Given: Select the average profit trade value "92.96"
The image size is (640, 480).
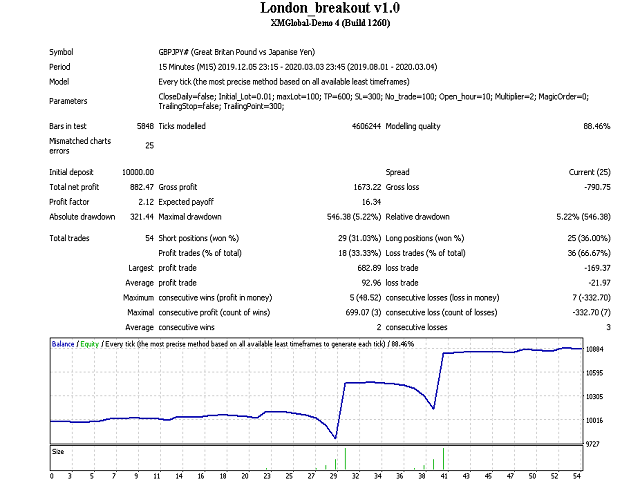Looking at the screenshot, I should pos(371,283).
